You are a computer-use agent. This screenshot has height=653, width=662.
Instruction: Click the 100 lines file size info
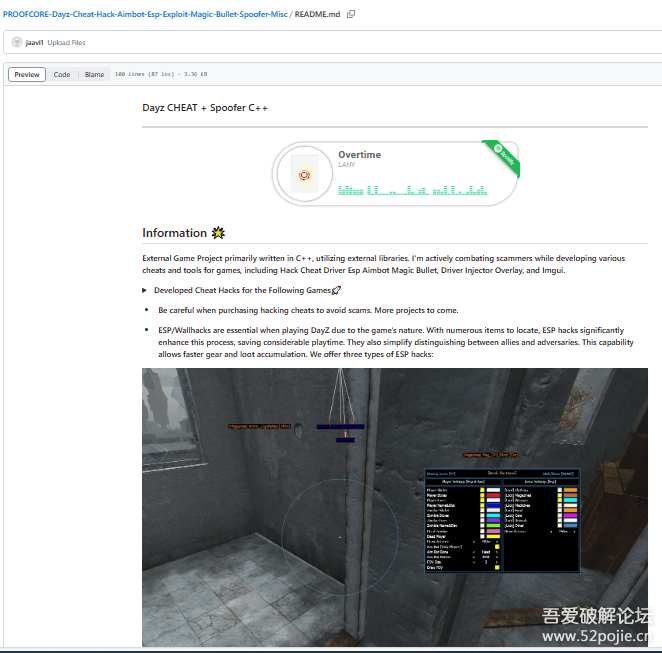tap(161, 74)
